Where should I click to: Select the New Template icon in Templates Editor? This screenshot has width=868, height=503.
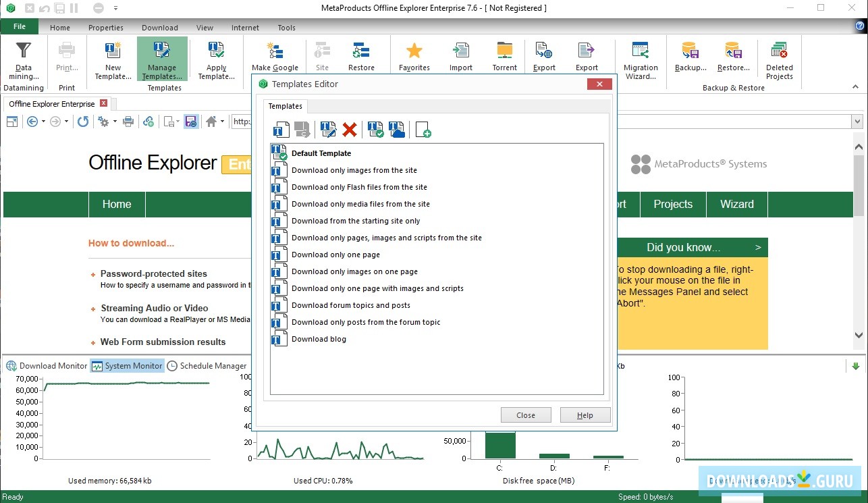tap(281, 129)
